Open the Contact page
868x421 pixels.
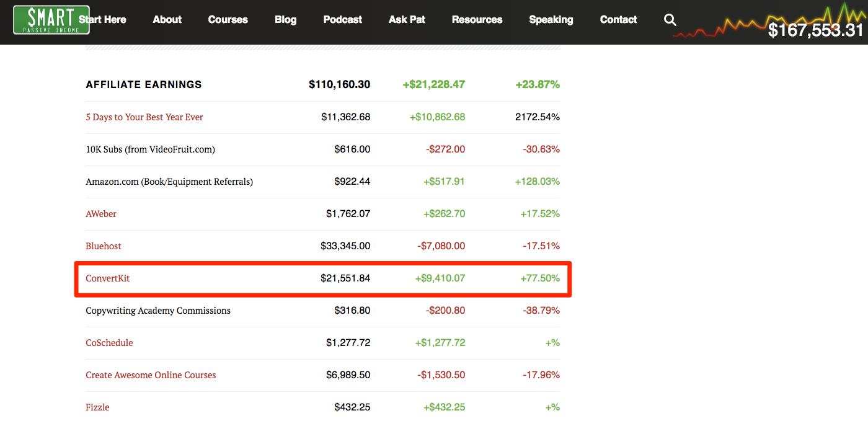coord(619,20)
